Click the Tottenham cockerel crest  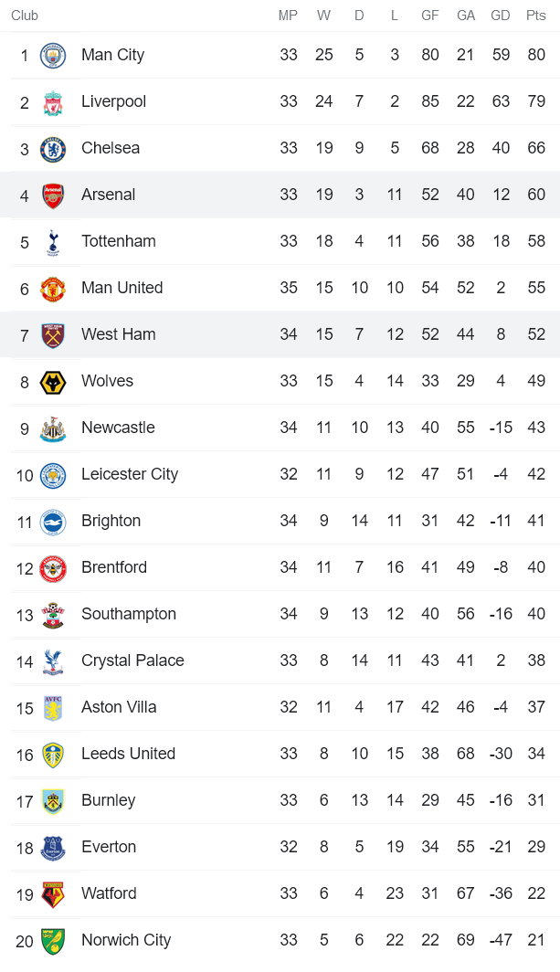(53, 242)
